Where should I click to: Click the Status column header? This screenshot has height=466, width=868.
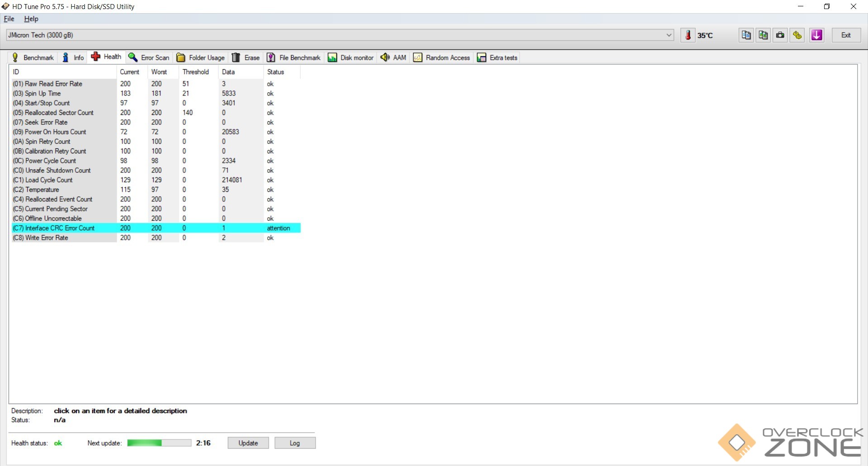[282, 72]
